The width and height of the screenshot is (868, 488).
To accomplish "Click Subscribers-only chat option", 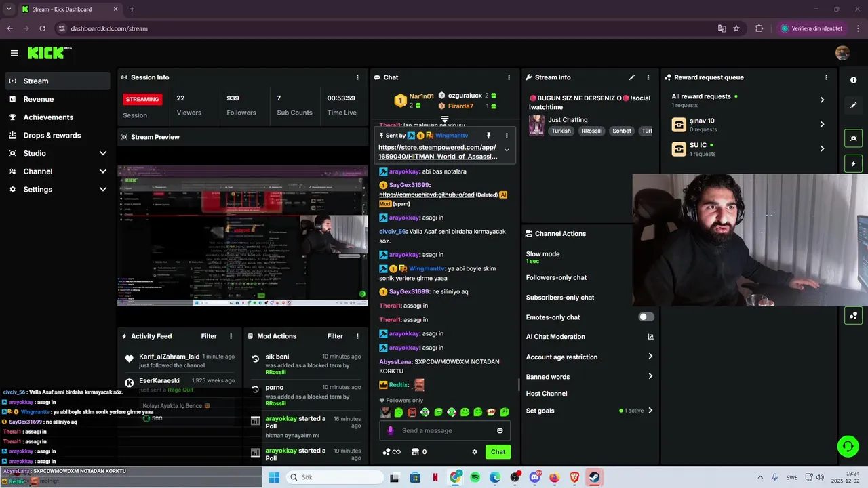I will [x=560, y=297].
